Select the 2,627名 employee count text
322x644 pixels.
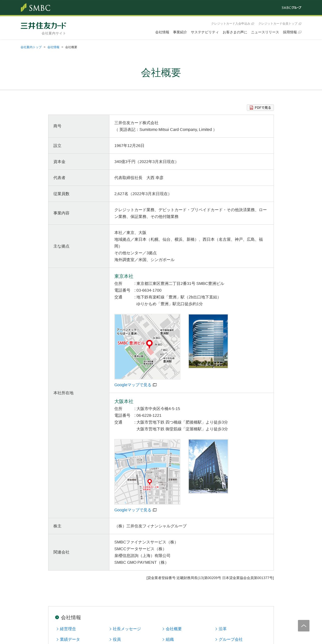[x=121, y=194]
